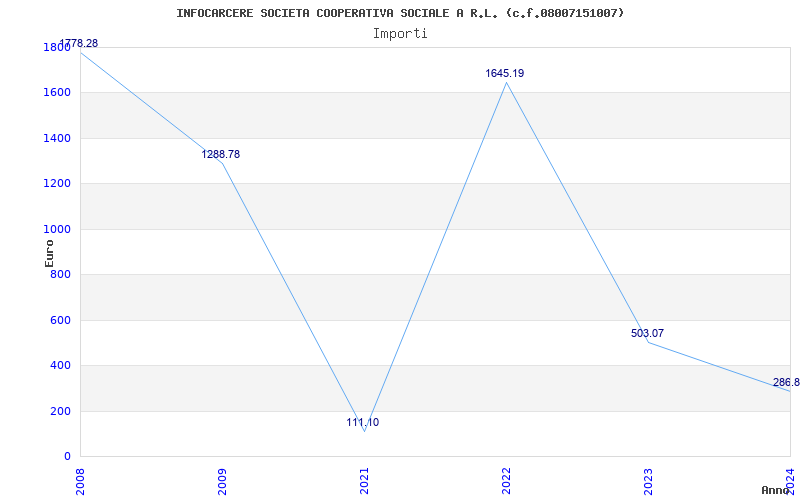Click the 1600 y-axis tick label
This screenshot has height=500, width=800.
click(x=57, y=93)
